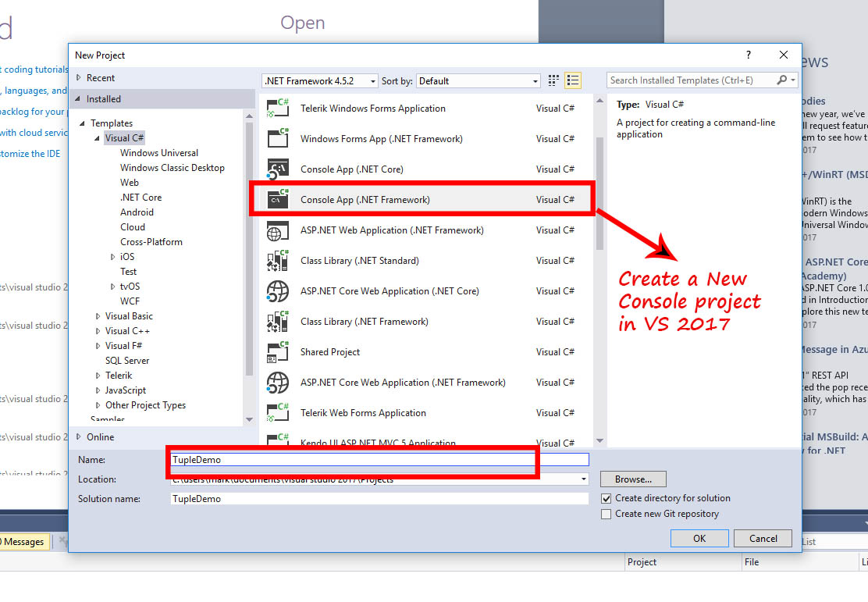The height and width of the screenshot is (602, 868).
Task: Click the Shared Project template icon
Action: coord(278,351)
